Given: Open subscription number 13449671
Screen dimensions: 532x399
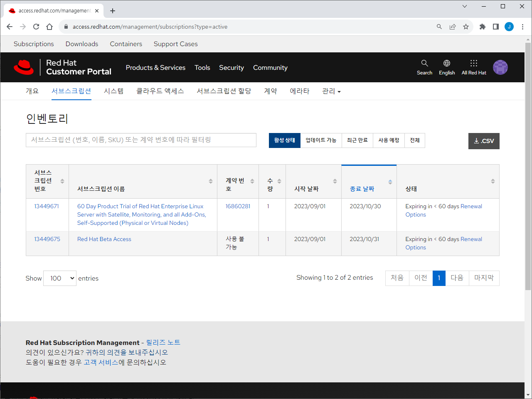Looking at the screenshot, I should click(x=47, y=206).
